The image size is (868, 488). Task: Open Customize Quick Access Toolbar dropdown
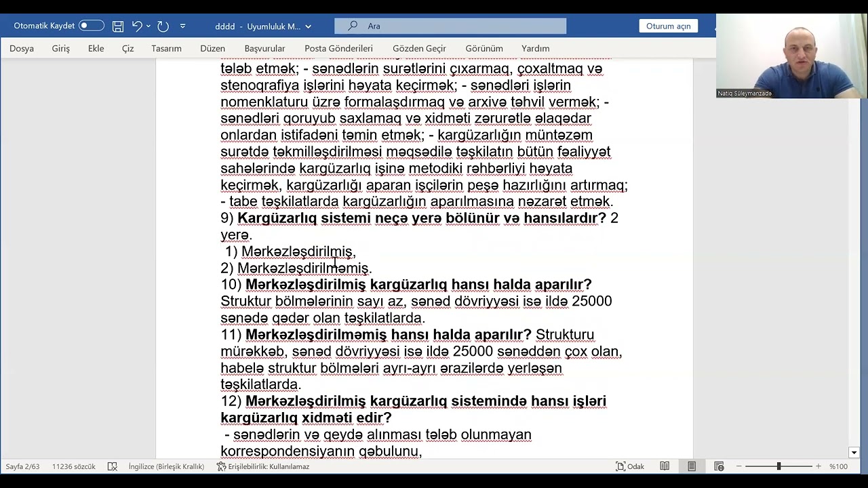click(x=182, y=26)
